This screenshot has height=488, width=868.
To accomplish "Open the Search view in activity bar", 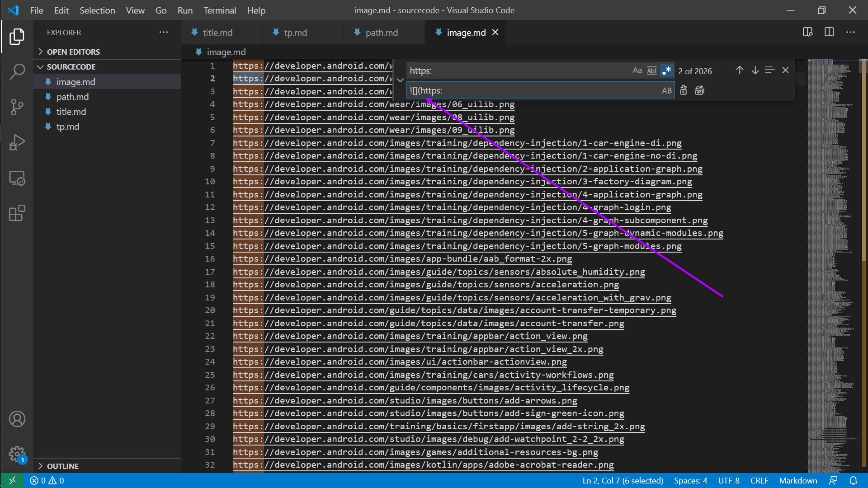I will click(17, 71).
